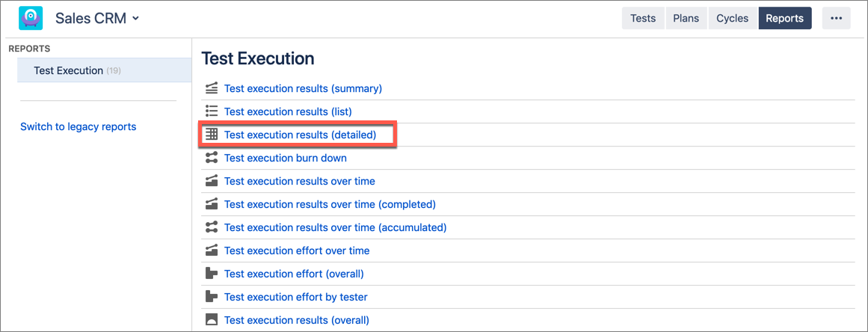The image size is (868, 332).
Task: Open Test execution results over time (completed)
Action: pos(330,204)
